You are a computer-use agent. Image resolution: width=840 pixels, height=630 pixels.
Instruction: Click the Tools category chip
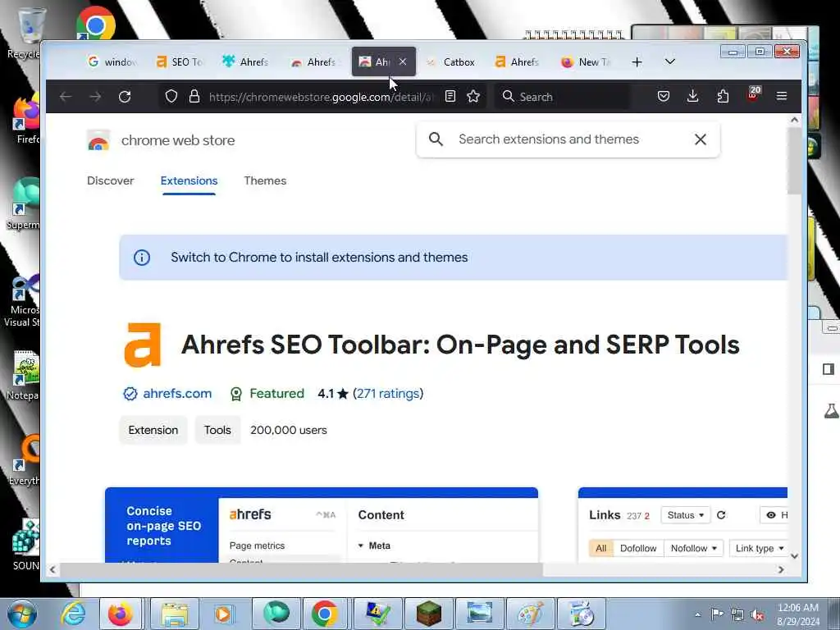point(217,430)
